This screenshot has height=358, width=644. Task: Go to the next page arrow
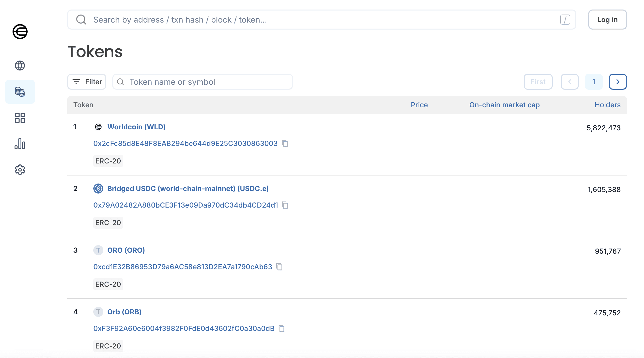point(618,82)
